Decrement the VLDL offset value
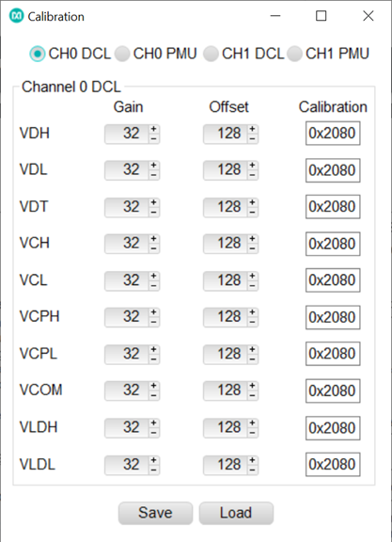The image size is (392, 542). click(253, 470)
